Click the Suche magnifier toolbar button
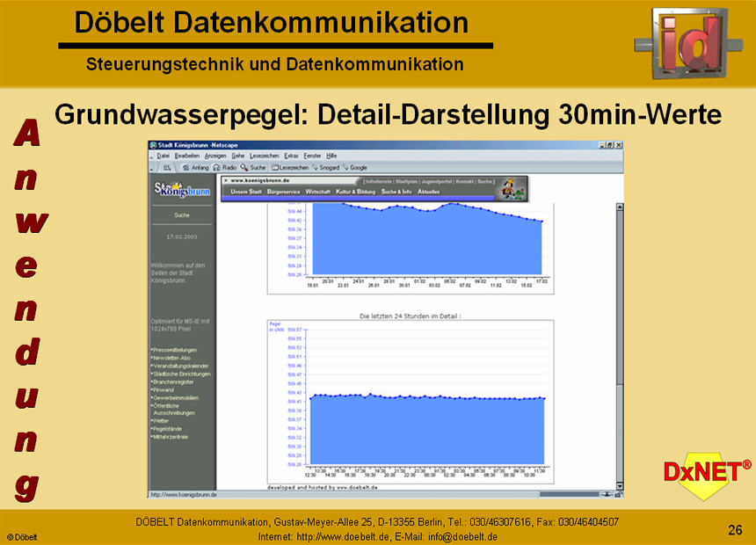 tap(253, 167)
